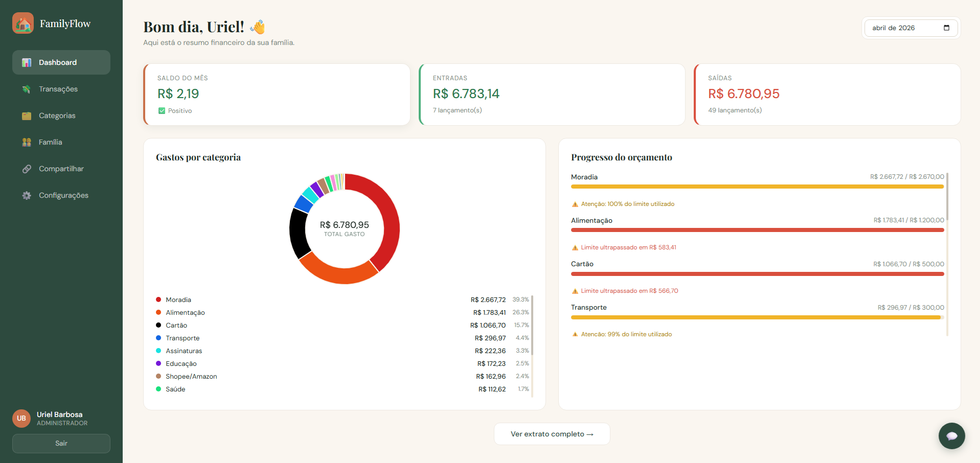Click the Família people icon

point(27,142)
